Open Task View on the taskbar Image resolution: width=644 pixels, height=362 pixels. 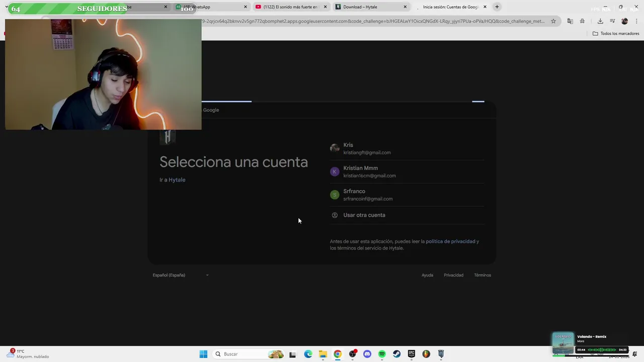tap(292, 354)
